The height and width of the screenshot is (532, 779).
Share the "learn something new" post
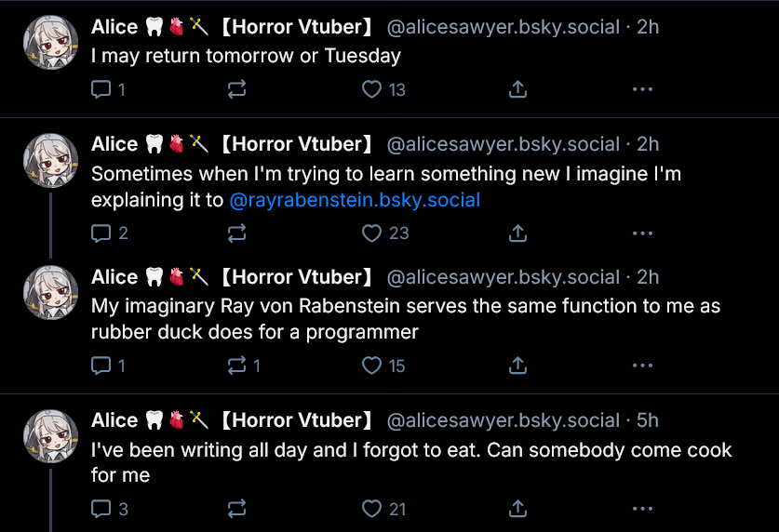(x=518, y=233)
